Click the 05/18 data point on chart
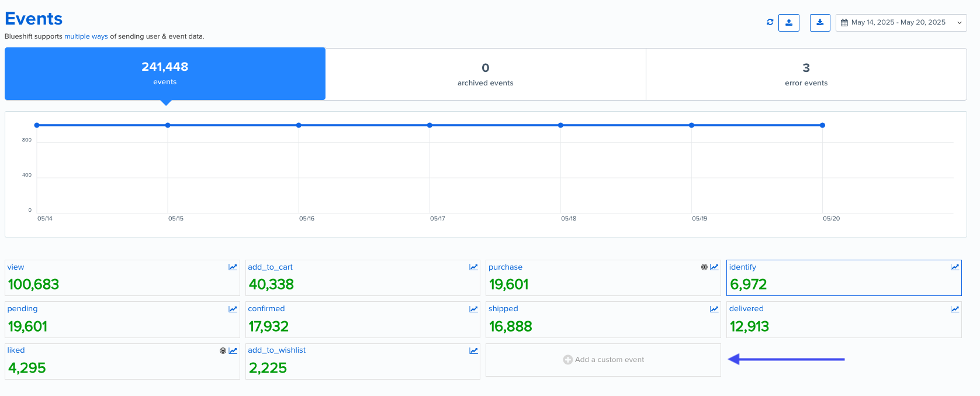 [x=560, y=125]
